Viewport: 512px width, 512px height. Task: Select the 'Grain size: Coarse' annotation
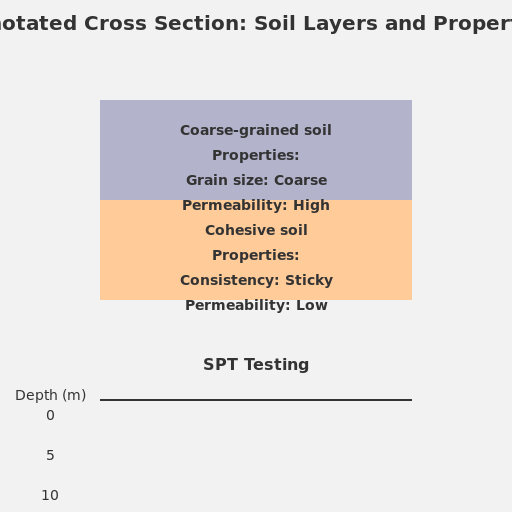click(256, 180)
